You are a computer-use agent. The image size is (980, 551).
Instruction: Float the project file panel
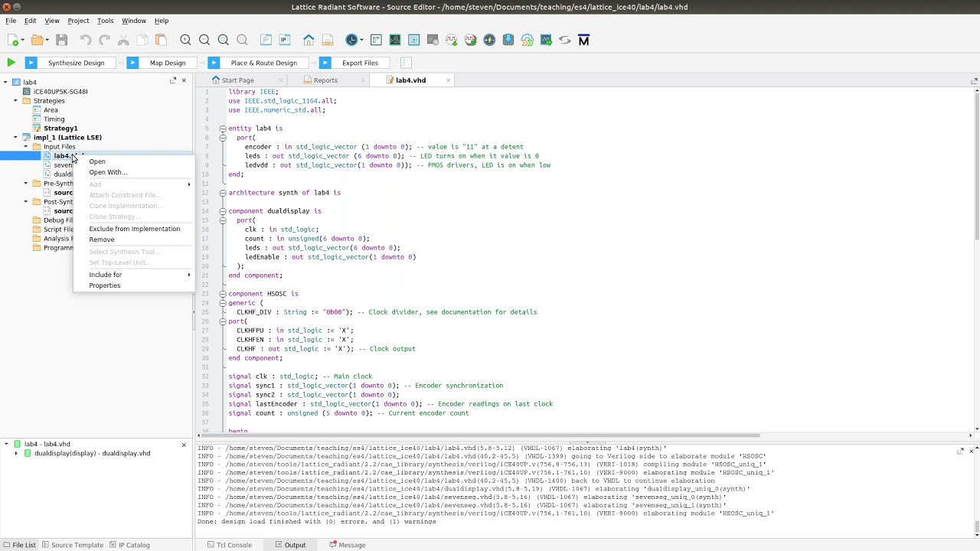point(173,80)
